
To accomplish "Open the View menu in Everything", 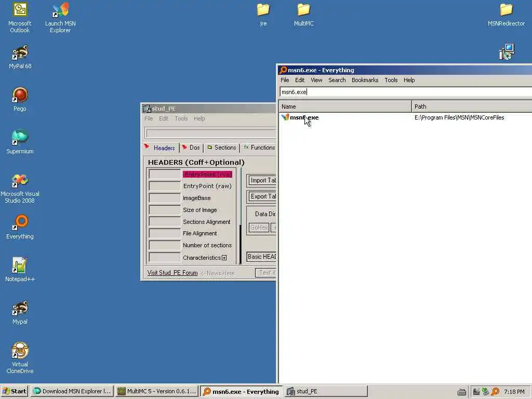I will pyautogui.click(x=316, y=80).
